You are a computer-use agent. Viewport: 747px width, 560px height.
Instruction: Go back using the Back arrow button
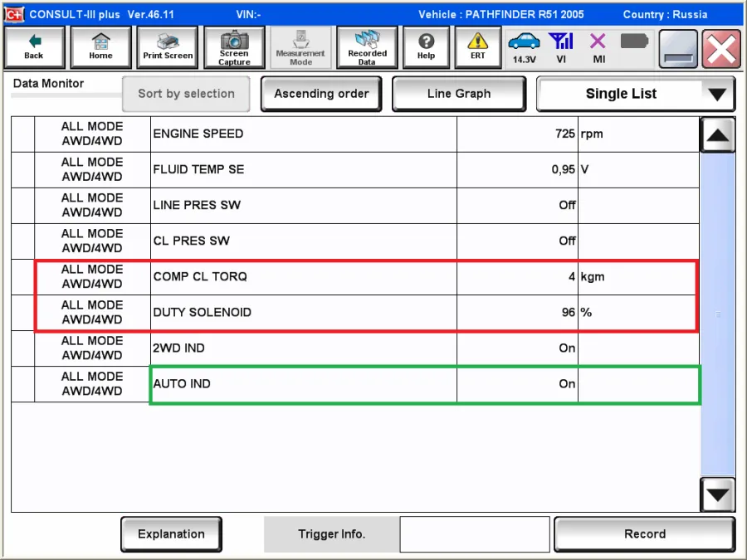(34, 47)
